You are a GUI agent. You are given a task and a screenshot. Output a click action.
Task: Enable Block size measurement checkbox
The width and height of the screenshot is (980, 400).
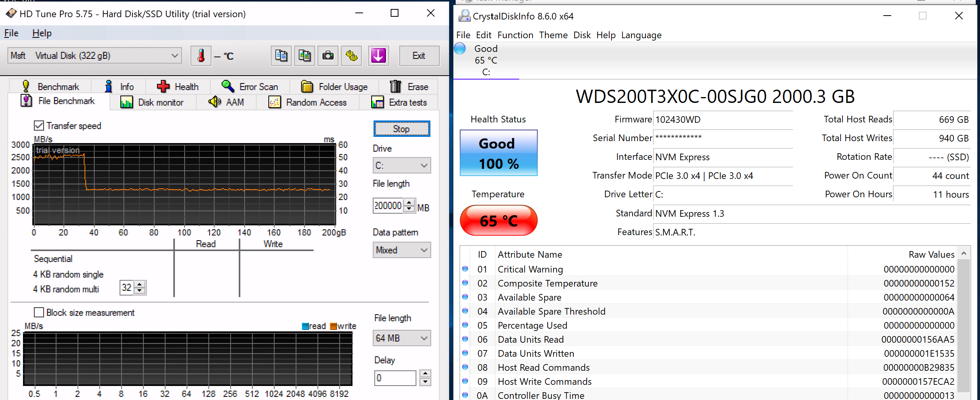pyautogui.click(x=39, y=312)
